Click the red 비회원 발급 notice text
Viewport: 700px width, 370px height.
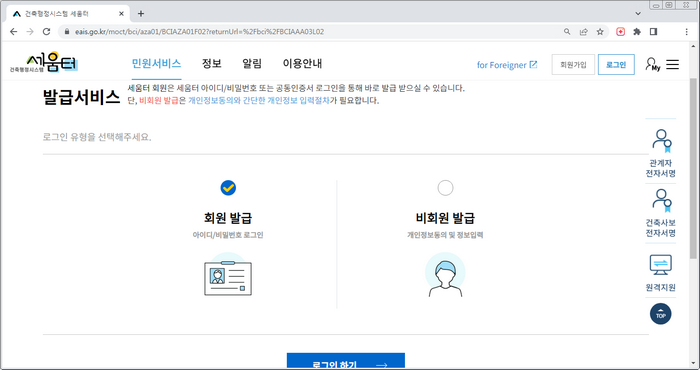click(158, 101)
